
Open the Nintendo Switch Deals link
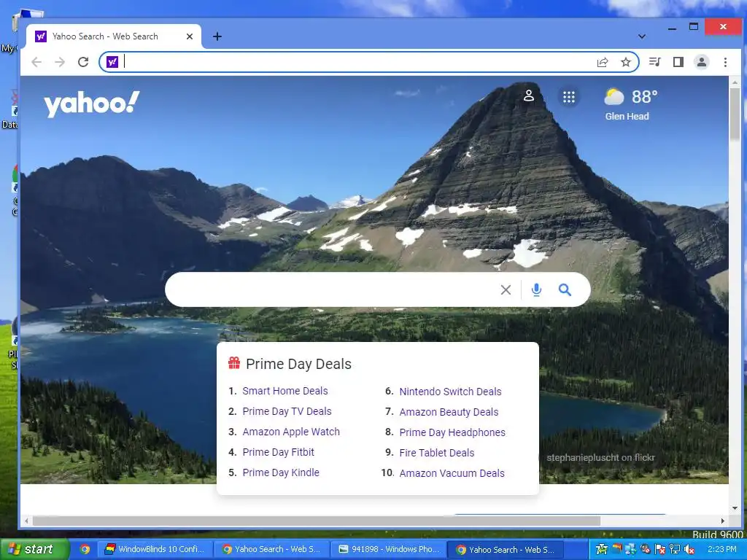click(x=450, y=392)
